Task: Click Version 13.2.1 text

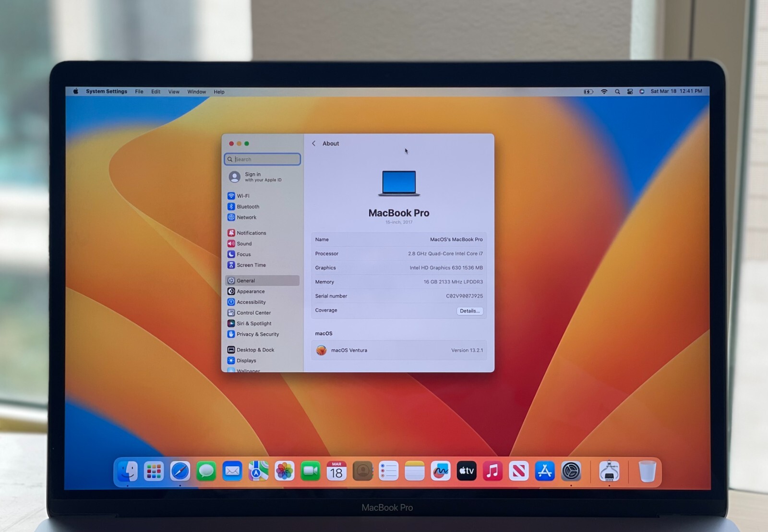Action: (467, 351)
